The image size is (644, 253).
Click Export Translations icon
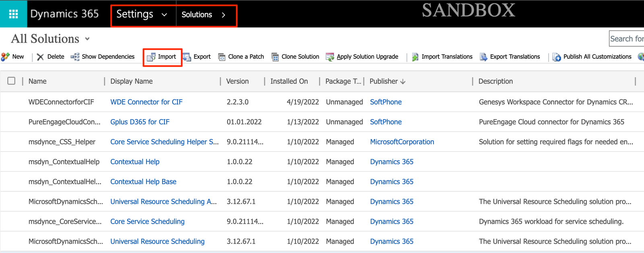coord(484,57)
